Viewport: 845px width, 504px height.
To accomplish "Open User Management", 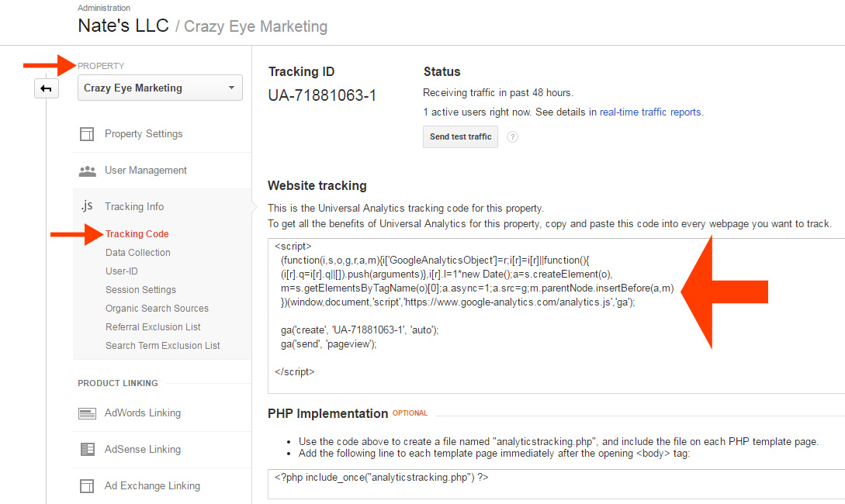I will click(x=146, y=170).
